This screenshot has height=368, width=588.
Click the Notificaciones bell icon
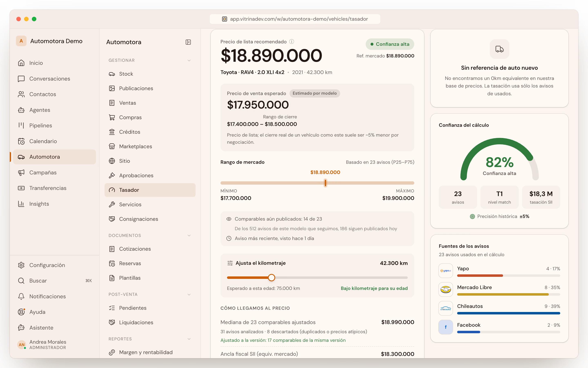coord(21,296)
